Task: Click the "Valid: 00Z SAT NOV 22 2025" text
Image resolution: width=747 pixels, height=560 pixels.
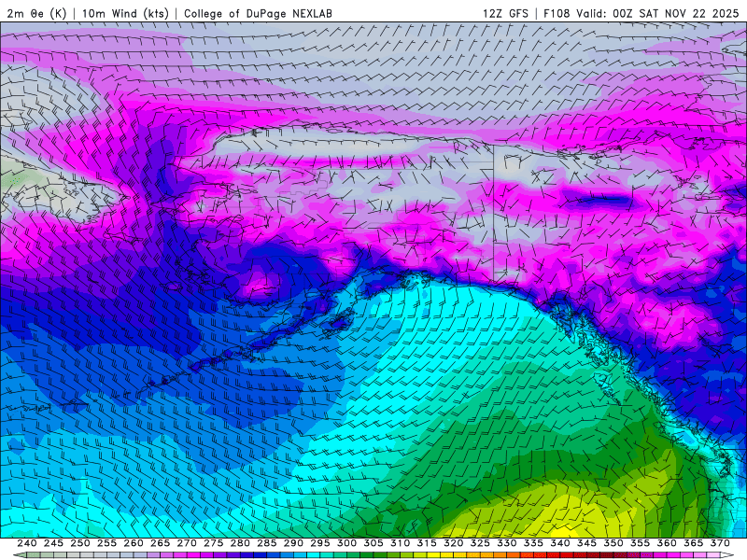Action: (x=657, y=13)
